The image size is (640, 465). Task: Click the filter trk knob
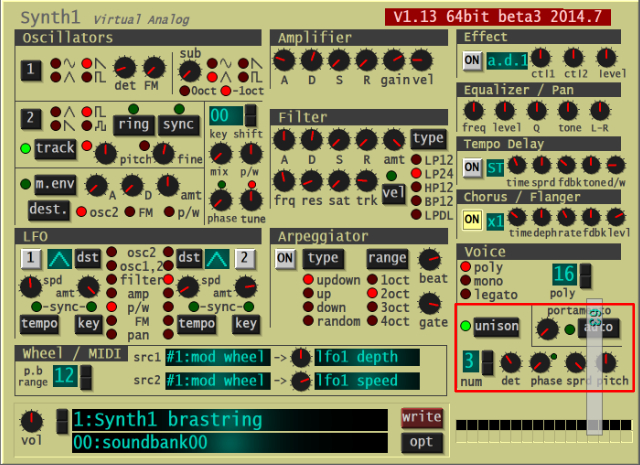pyautogui.click(x=367, y=181)
